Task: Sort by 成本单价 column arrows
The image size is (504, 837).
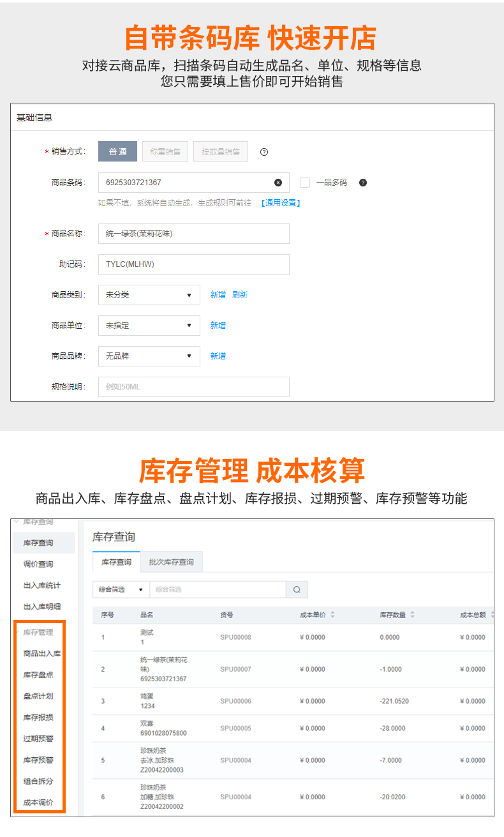Action: tap(332, 615)
